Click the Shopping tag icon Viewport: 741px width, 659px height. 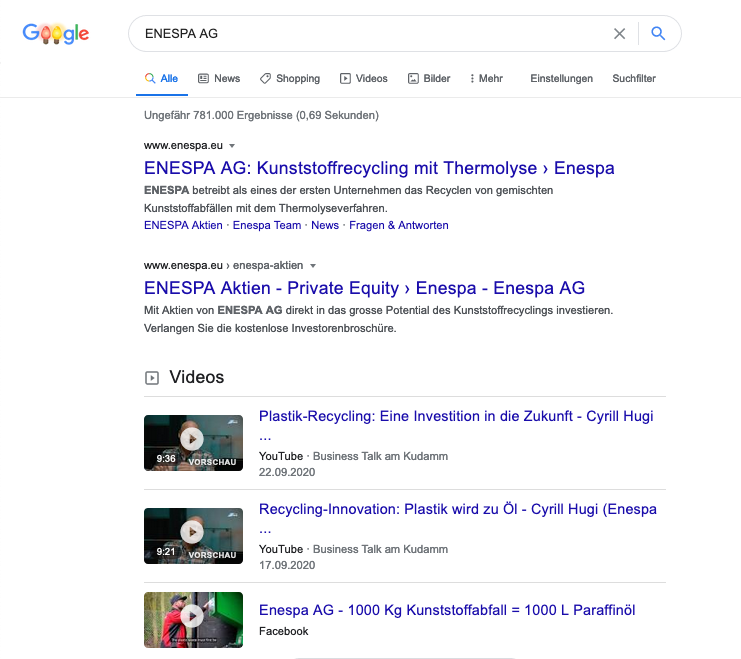(265, 78)
